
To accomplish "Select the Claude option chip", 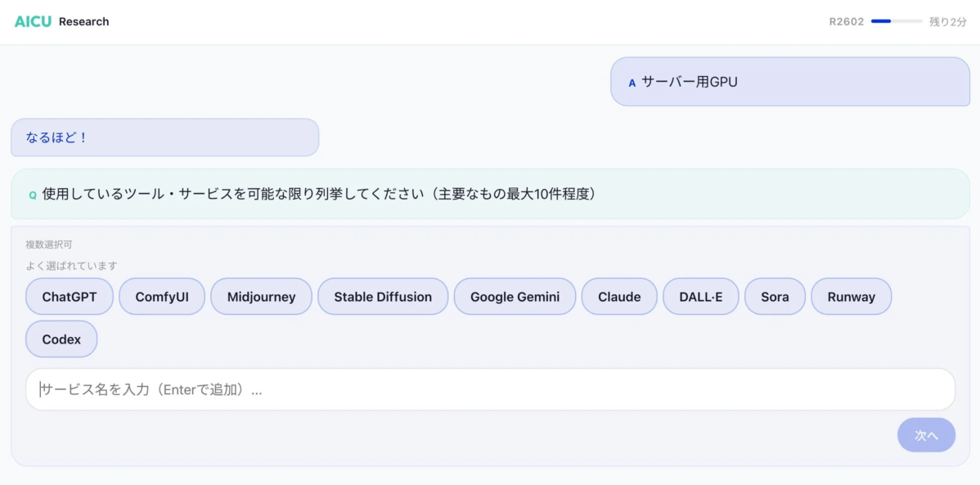I will click(619, 296).
